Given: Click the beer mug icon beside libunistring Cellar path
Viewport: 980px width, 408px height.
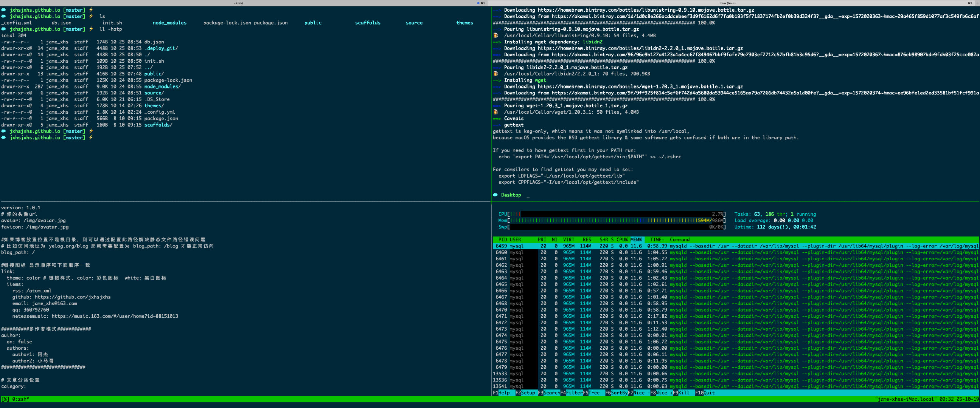Looking at the screenshot, I should tap(495, 36).
